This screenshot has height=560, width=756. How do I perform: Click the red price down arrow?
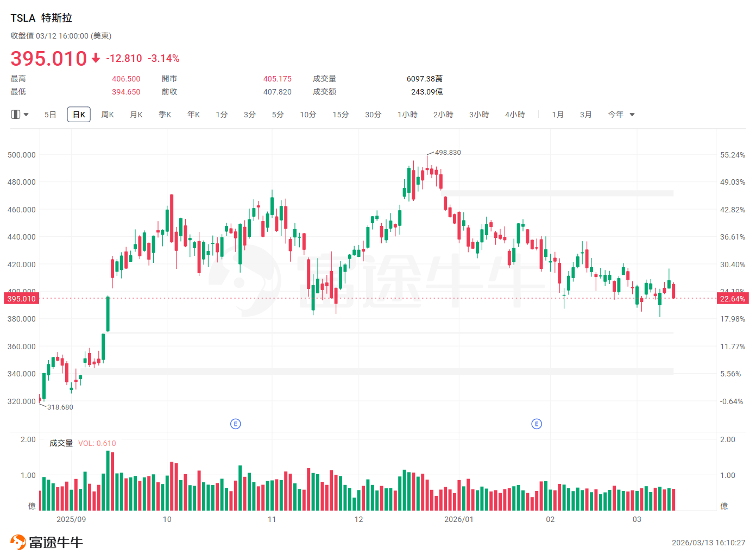click(96, 58)
